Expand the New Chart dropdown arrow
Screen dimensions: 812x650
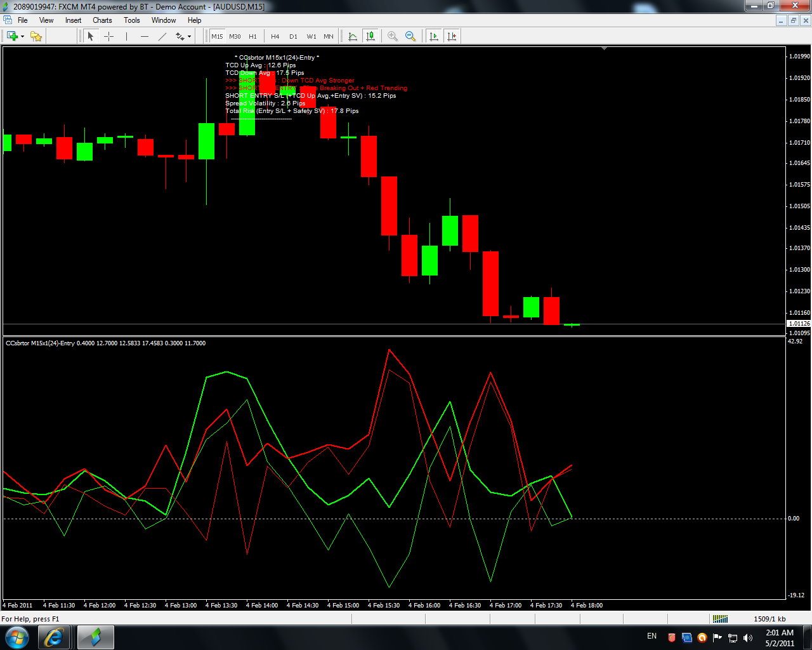tap(22, 36)
